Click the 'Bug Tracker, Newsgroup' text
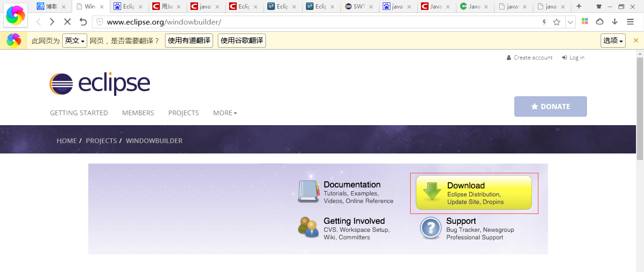 pyautogui.click(x=480, y=230)
